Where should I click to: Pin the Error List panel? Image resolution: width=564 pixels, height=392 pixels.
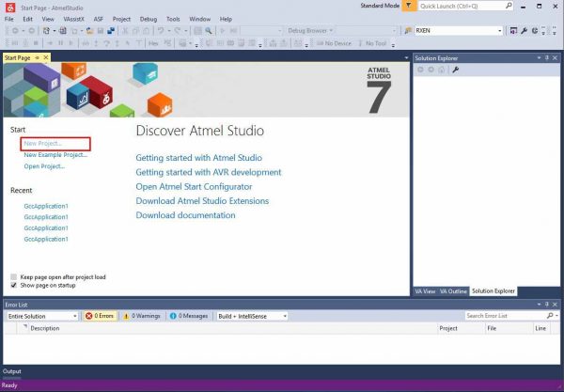(x=547, y=305)
